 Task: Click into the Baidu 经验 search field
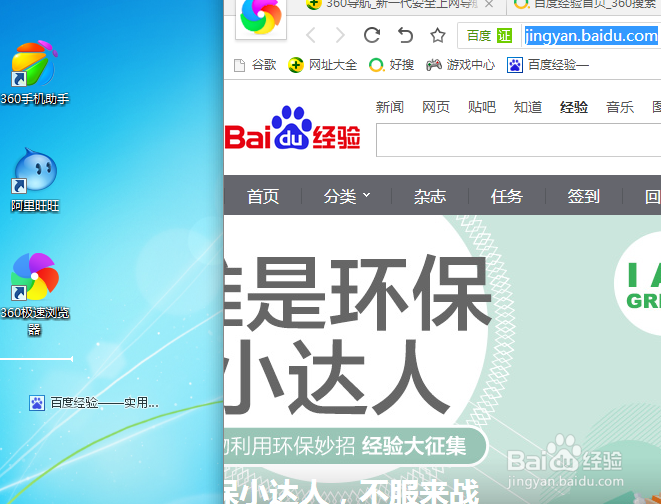[519, 140]
